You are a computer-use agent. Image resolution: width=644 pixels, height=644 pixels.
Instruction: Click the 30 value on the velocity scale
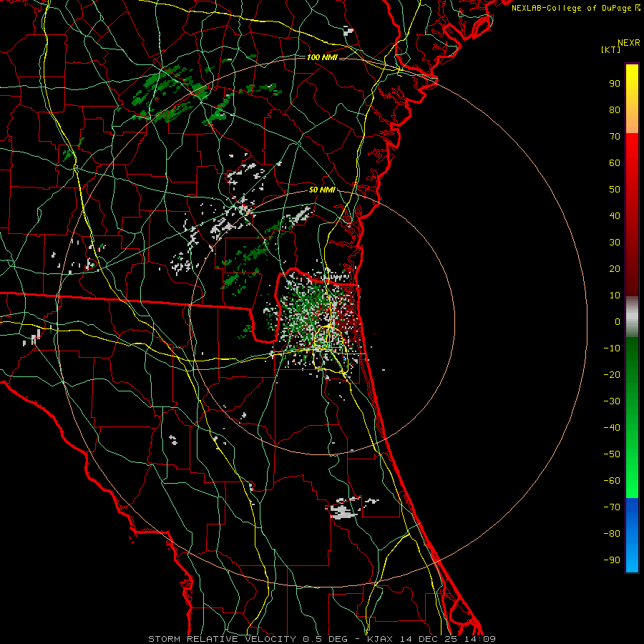pyautogui.click(x=615, y=243)
